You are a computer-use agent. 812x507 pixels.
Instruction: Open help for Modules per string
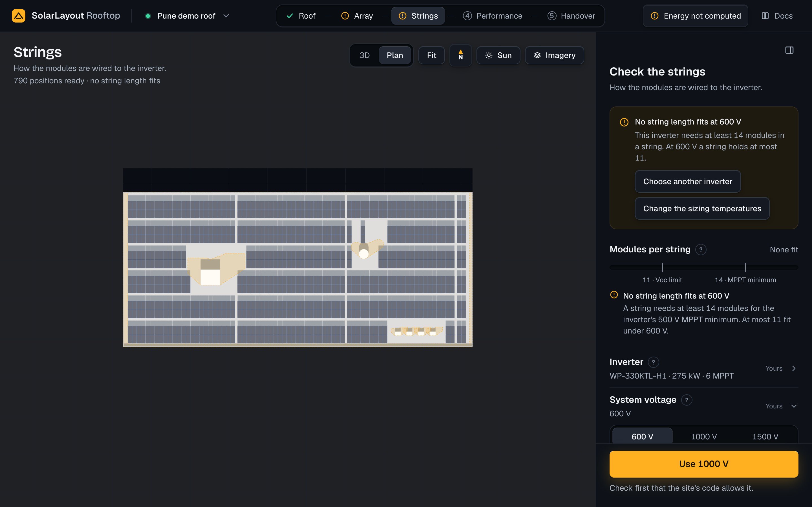(701, 250)
